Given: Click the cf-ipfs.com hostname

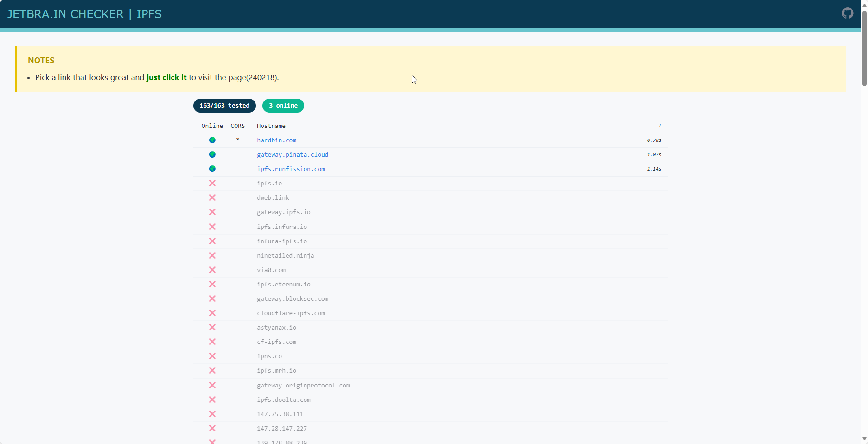Looking at the screenshot, I should tap(277, 342).
